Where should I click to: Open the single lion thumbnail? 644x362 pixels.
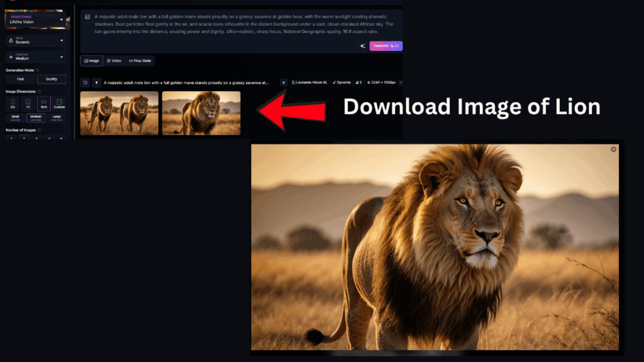pos(201,113)
